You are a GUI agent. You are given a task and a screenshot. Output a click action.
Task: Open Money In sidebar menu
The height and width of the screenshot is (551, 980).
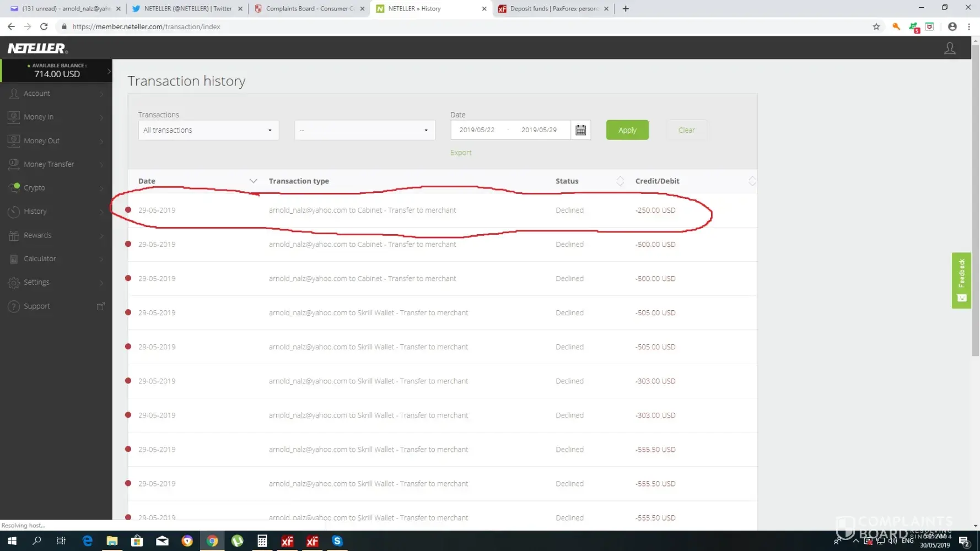pos(39,117)
